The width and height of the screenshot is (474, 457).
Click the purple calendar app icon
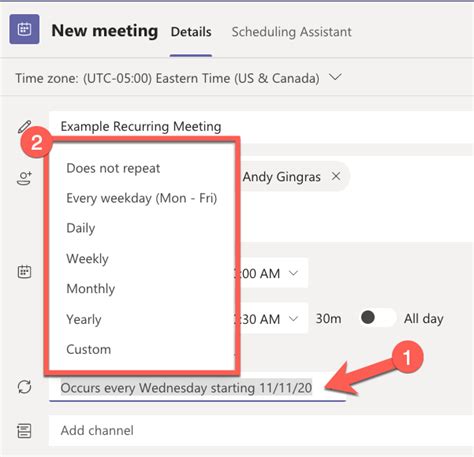click(x=24, y=29)
